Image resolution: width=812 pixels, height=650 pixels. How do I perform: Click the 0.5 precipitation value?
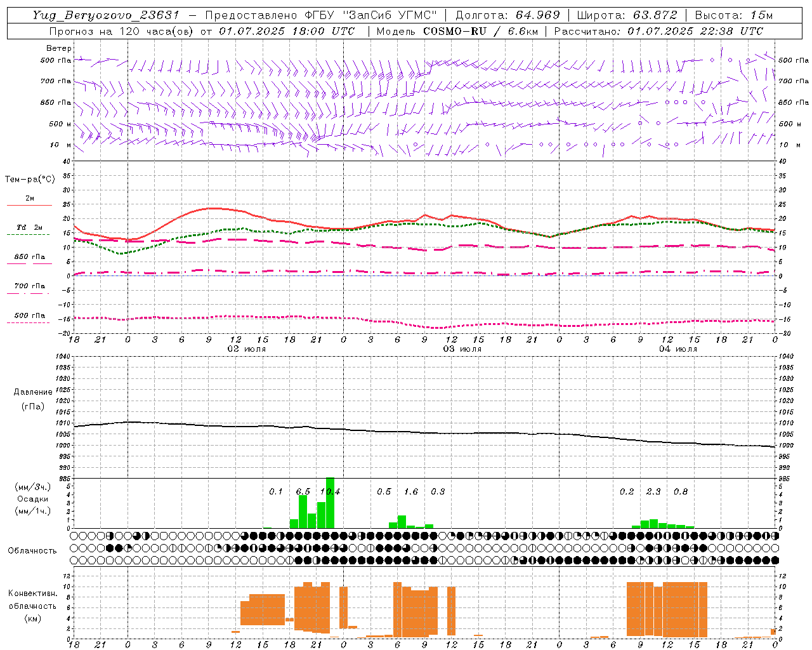click(x=384, y=492)
